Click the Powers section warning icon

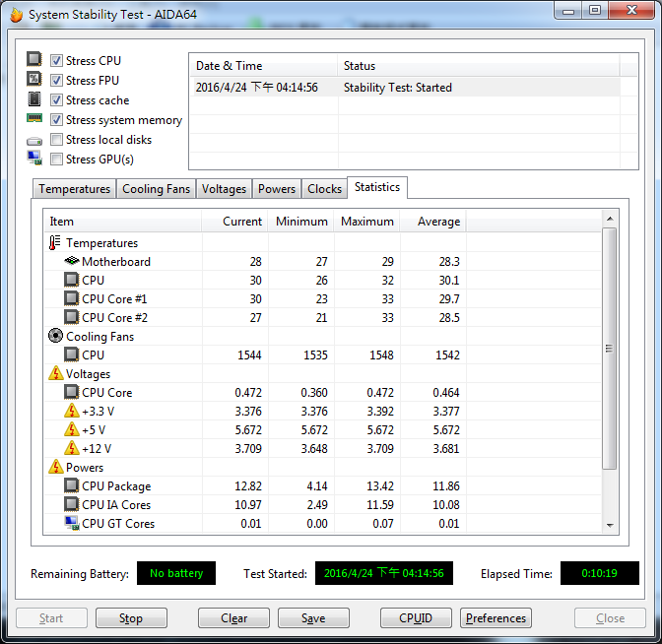click(55, 468)
